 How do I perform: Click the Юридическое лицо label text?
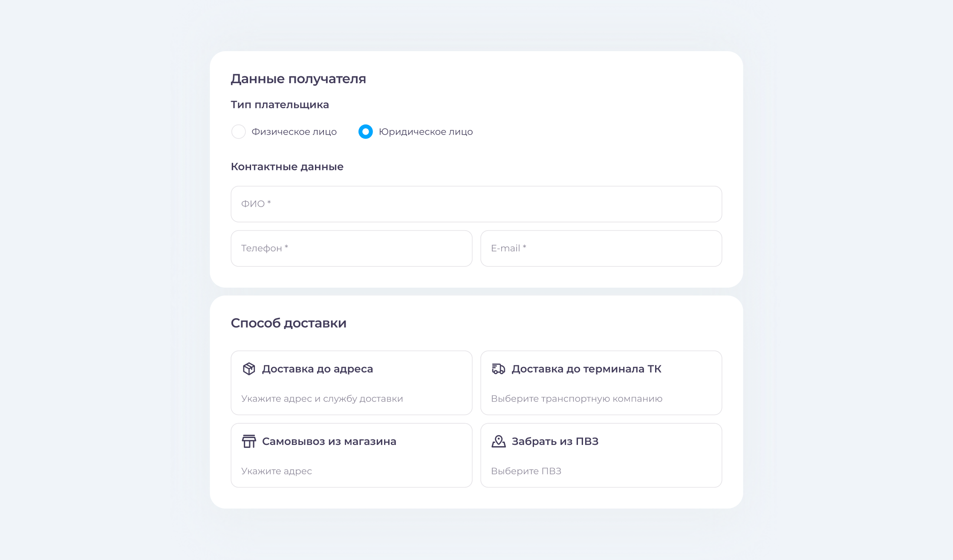click(x=426, y=132)
